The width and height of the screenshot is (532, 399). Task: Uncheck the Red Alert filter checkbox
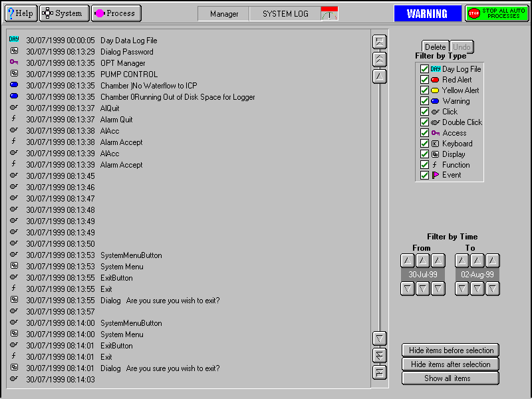click(424, 80)
